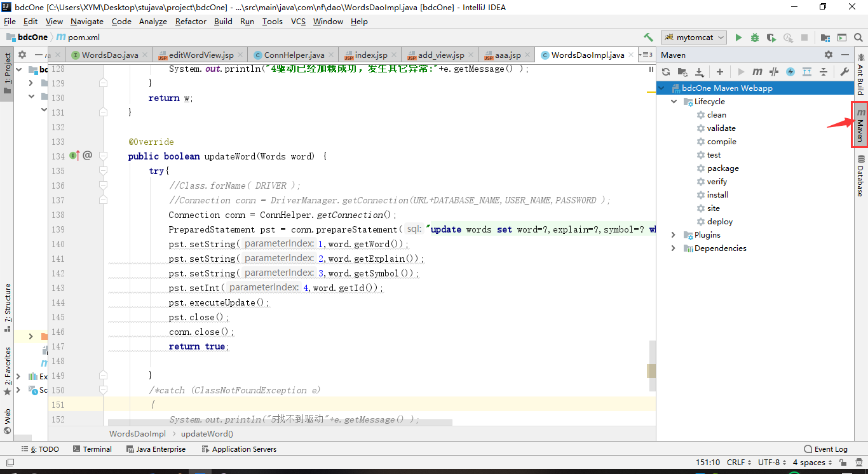Open Maven settings wrench icon
Screen dimensions: 868x474
(x=844, y=72)
